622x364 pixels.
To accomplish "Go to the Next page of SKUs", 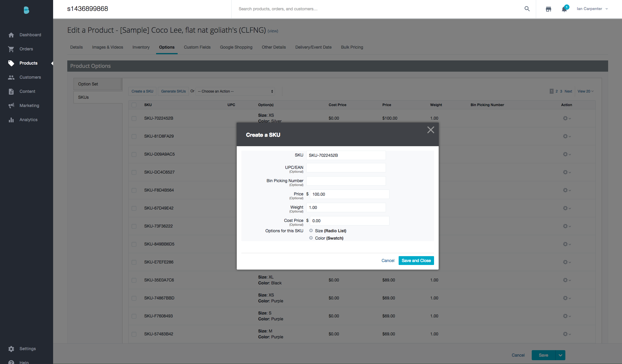I will tap(568, 91).
